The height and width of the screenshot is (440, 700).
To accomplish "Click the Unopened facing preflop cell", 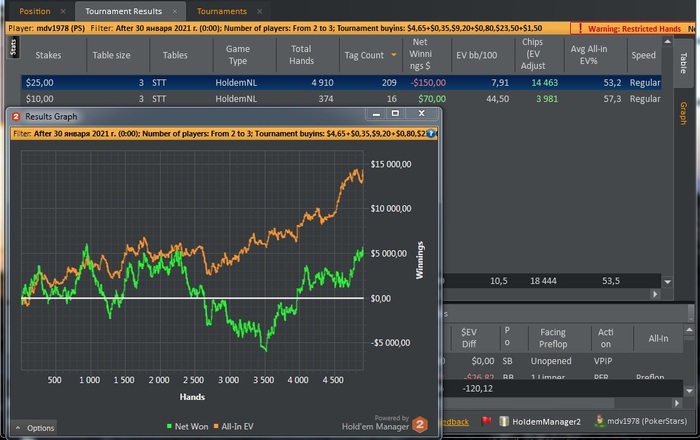I will (551, 361).
